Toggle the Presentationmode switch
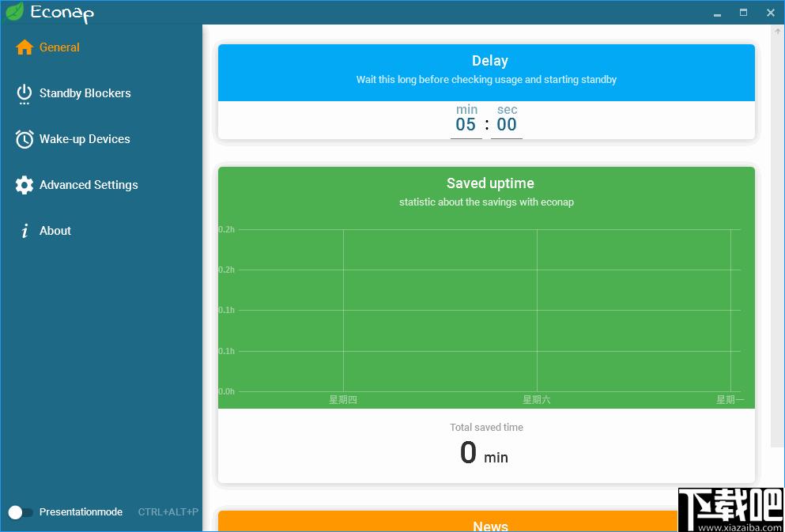This screenshot has height=532, width=785. tap(20, 512)
